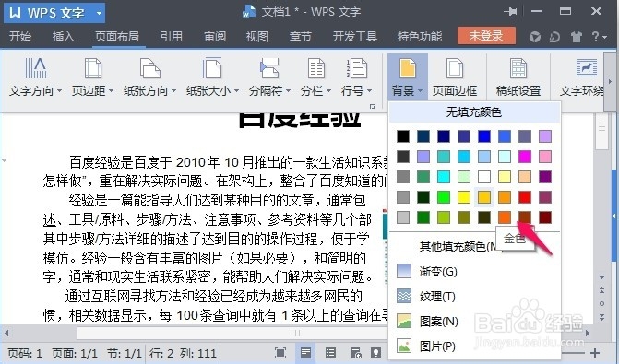Viewport: 619px width, 364px height.
Task: Click the pin icon in title bar
Action: click(x=510, y=11)
